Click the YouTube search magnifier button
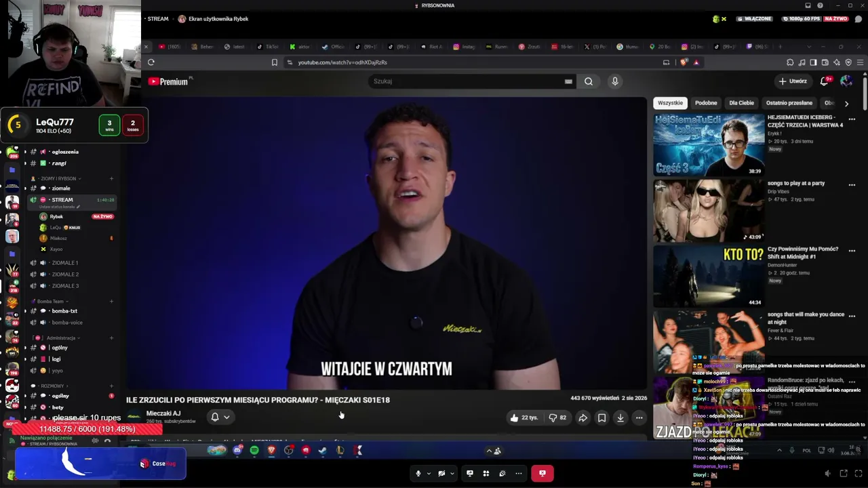This screenshot has width=868, height=488. click(x=589, y=81)
